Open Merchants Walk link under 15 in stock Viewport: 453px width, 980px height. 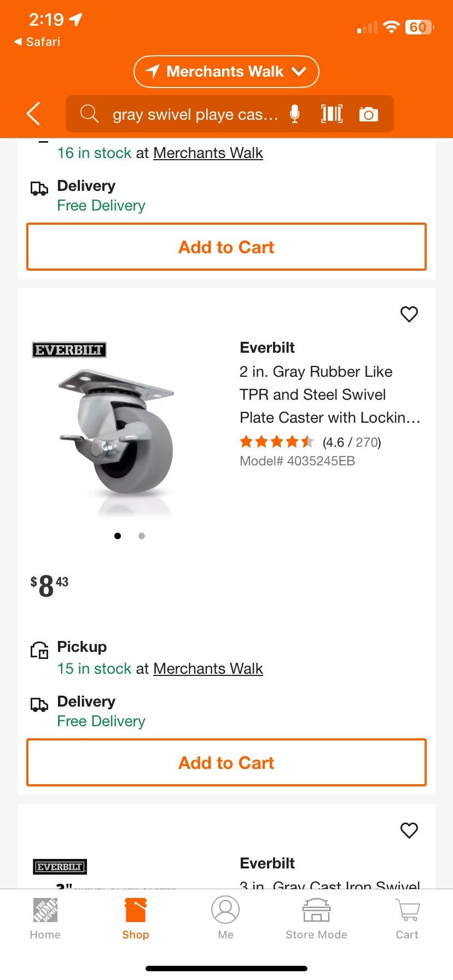[x=208, y=668]
